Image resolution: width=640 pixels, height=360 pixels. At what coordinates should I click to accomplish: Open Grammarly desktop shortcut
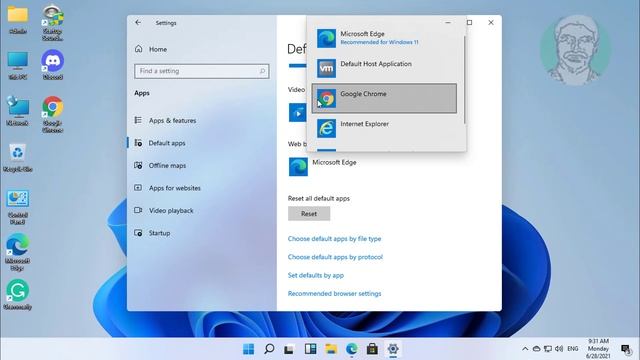click(x=18, y=295)
